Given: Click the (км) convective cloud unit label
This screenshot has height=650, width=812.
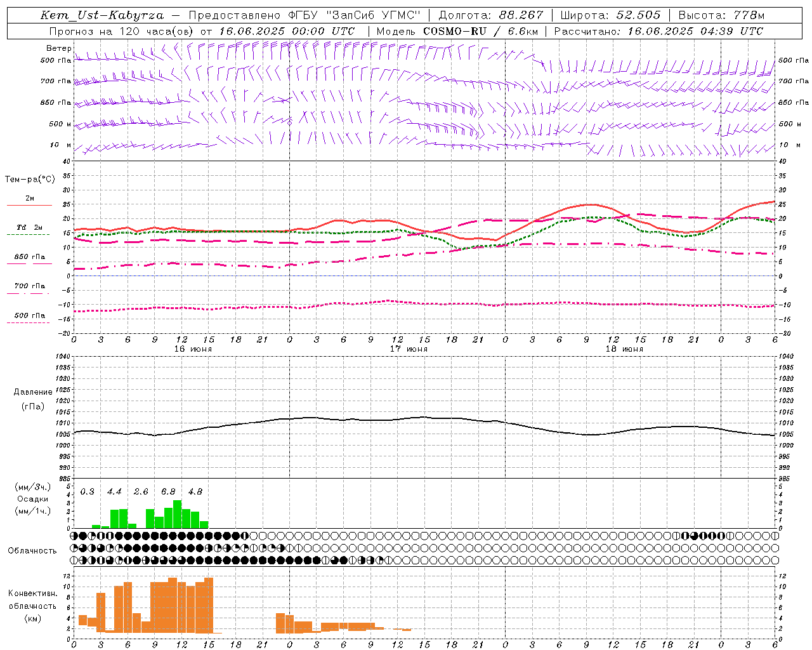Looking at the screenshot, I should (x=32, y=619).
